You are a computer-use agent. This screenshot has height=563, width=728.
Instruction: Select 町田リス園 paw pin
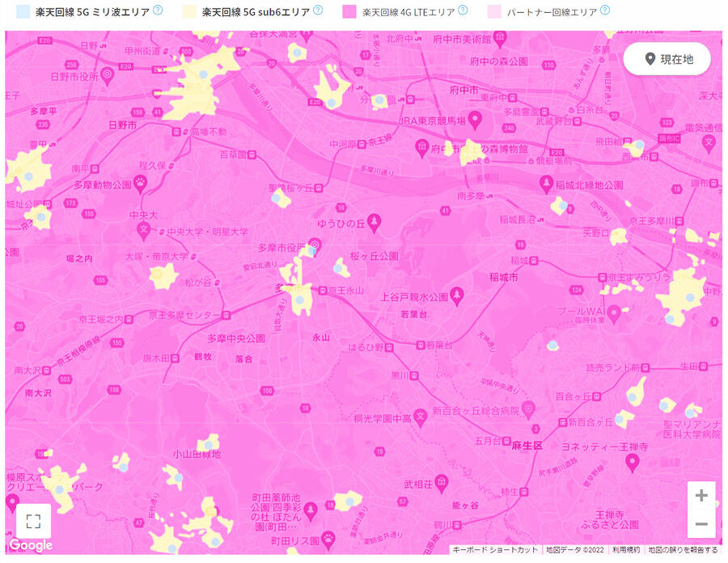click(x=328, y=540)
